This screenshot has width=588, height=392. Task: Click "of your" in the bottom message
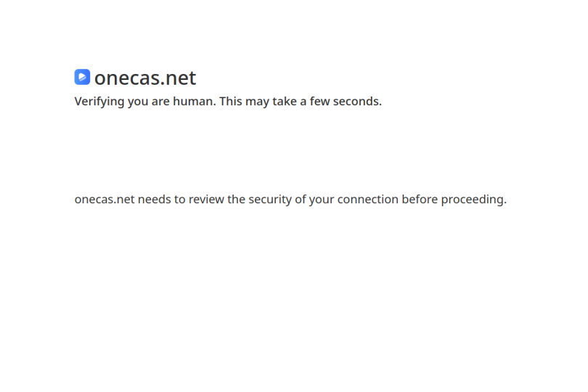pyautogui.click(x=314, y=199)
